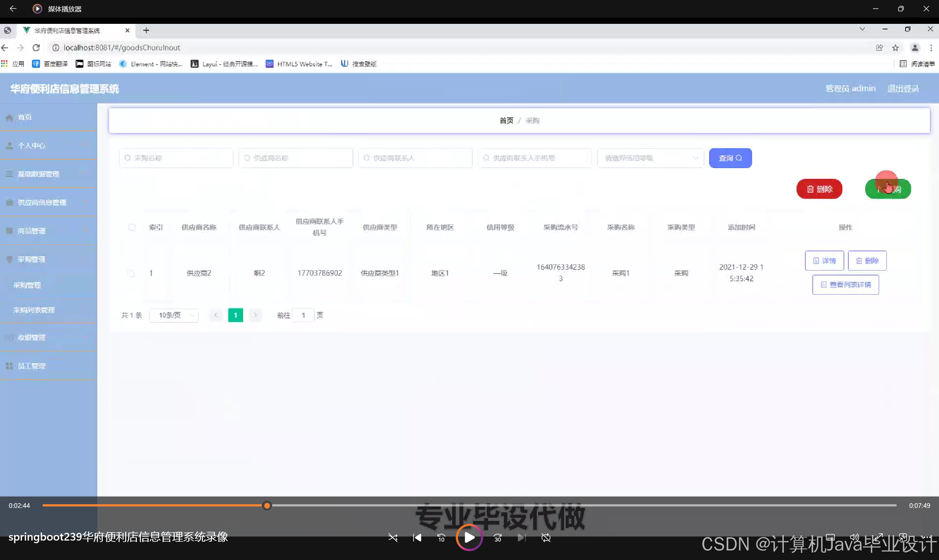The image size is (939, 560).
Task: Go to previous track icon
Action: pos(417,538)
